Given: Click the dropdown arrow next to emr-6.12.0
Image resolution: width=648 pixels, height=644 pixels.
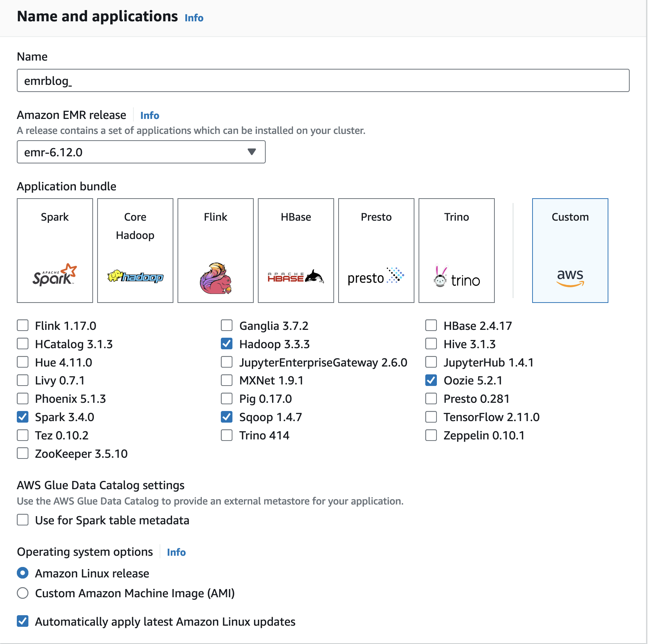Looking at the screenshot, I should (x=252, y=152).
